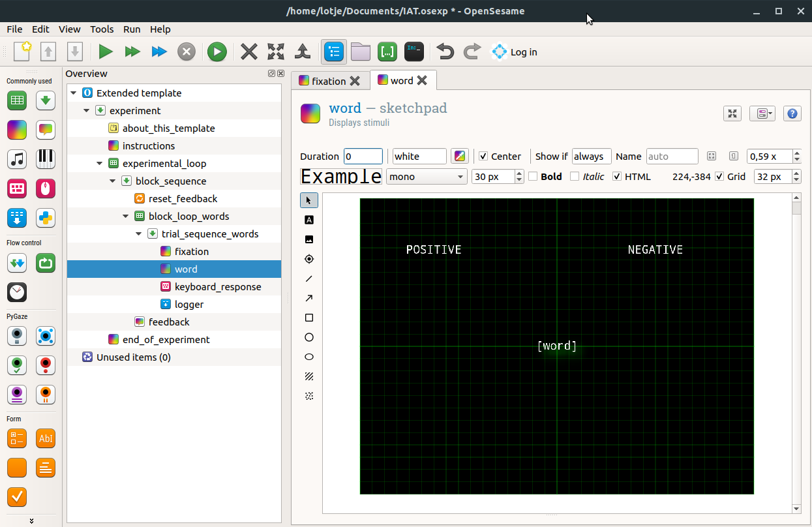Image resolution: width=812 pixels, height=527 pixels.
Task: Run the experiment fullscreen with green play button
Action: [106, 52]
